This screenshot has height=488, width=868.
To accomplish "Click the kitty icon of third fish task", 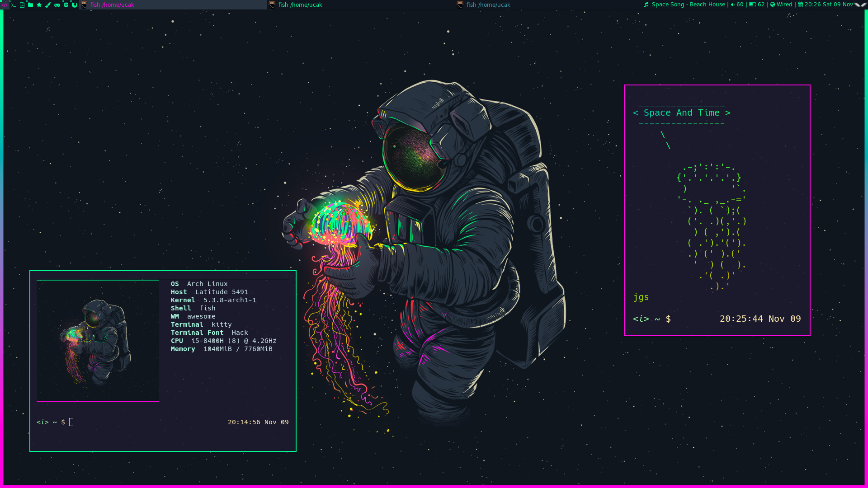I will click(x=460, y=5).
